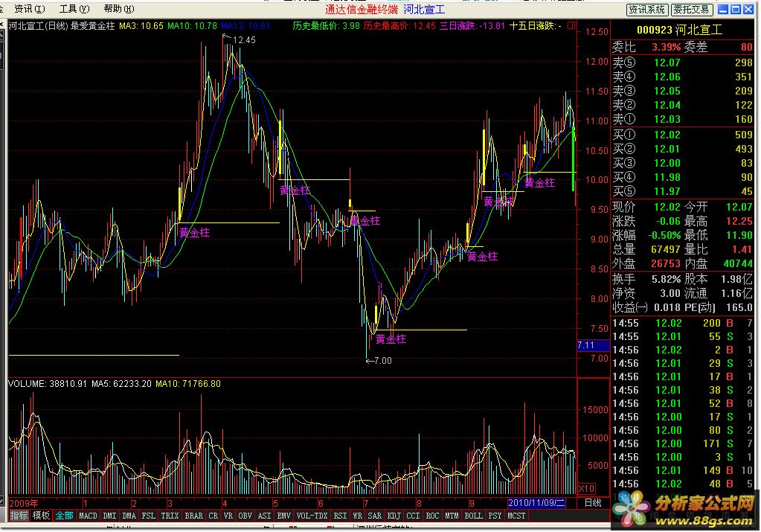Click the 三日涨跌: -13.81 label
Image resolution: width=761 pixels, height=532 pixels.
click(472, 26)
